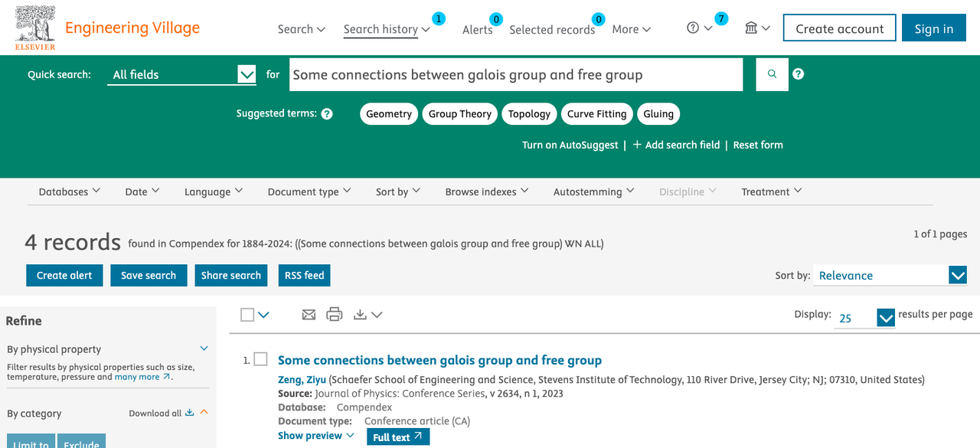Click the Create alert button

tap(64, 276)
